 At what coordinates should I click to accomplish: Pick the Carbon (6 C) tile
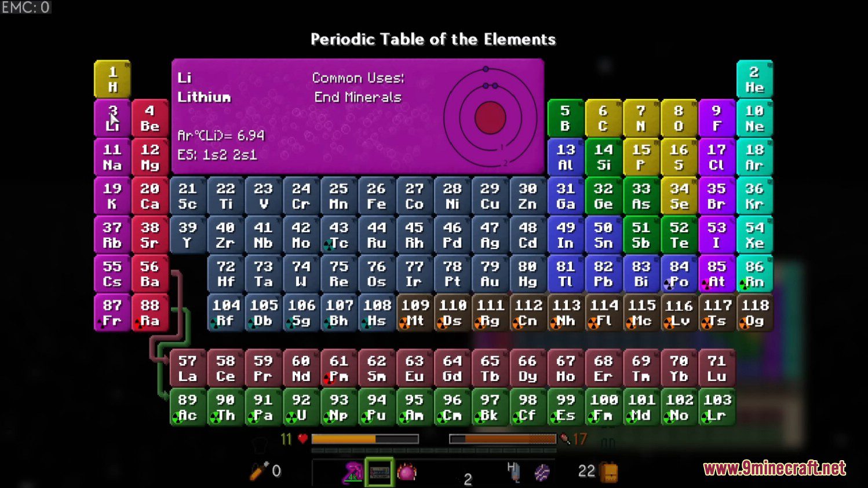tap(603, 118)
